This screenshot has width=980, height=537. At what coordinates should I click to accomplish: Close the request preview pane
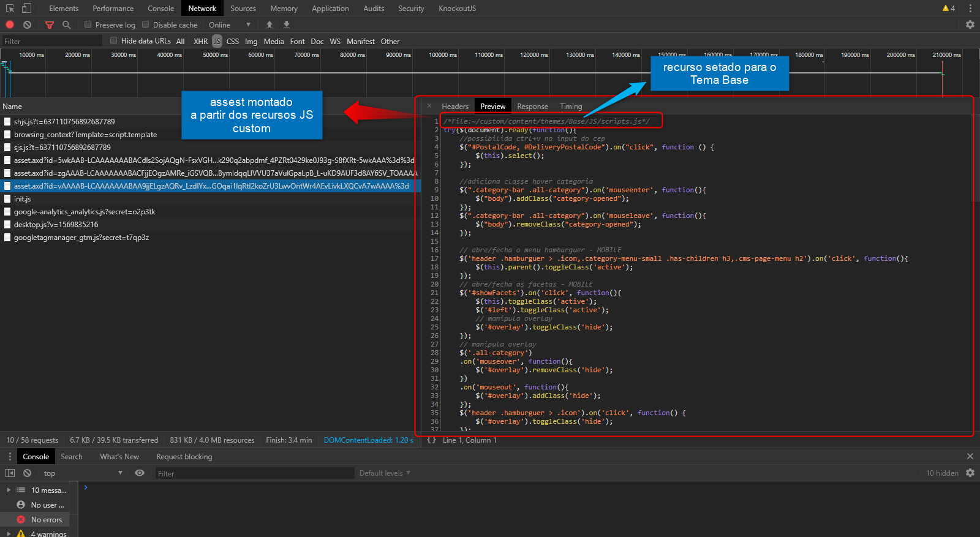click(x=429, y=106)
